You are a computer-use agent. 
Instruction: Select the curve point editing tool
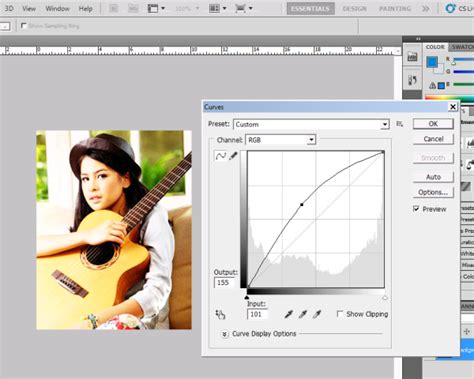[220, 156]
